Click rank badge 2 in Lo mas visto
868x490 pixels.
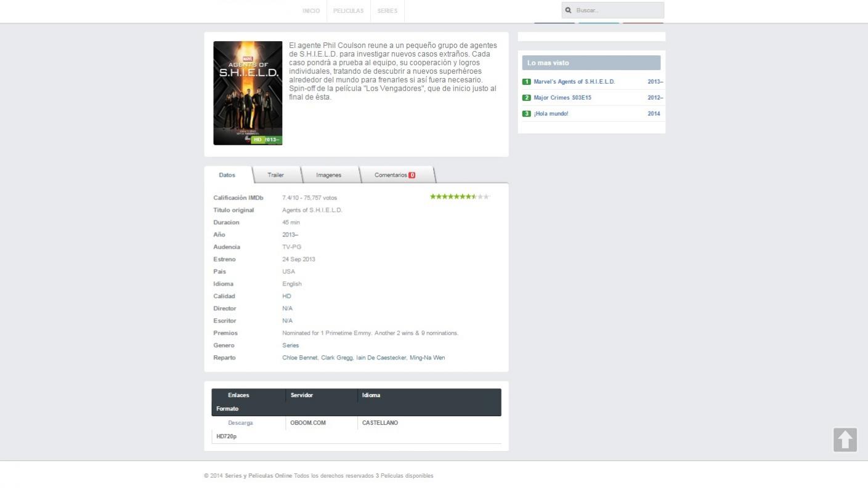pos(526,97)
